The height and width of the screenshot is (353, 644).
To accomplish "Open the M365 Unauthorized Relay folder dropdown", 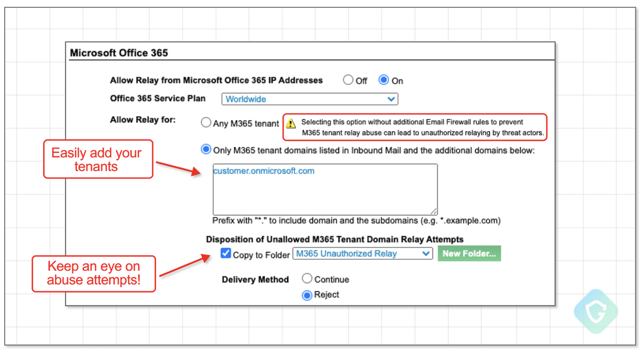I will point(363,253).
